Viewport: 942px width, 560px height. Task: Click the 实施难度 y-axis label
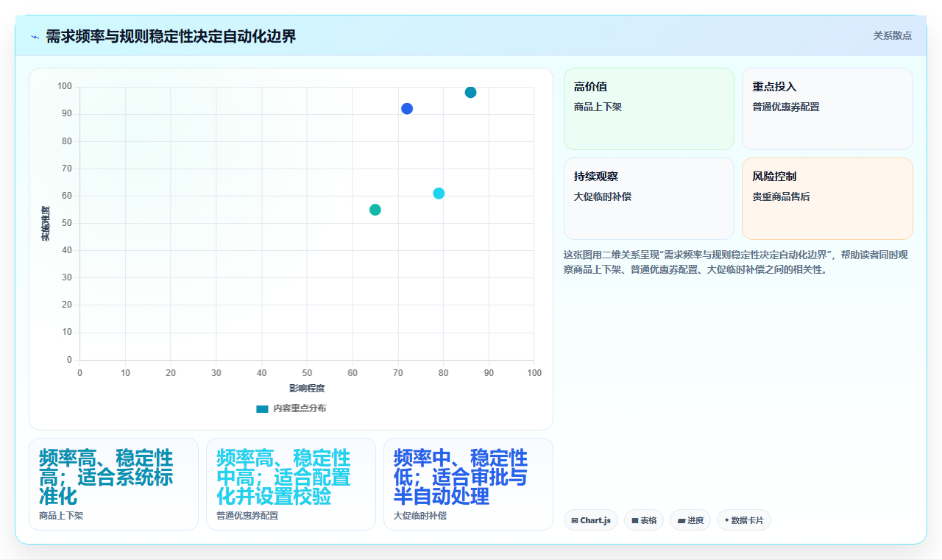(45, 224)
